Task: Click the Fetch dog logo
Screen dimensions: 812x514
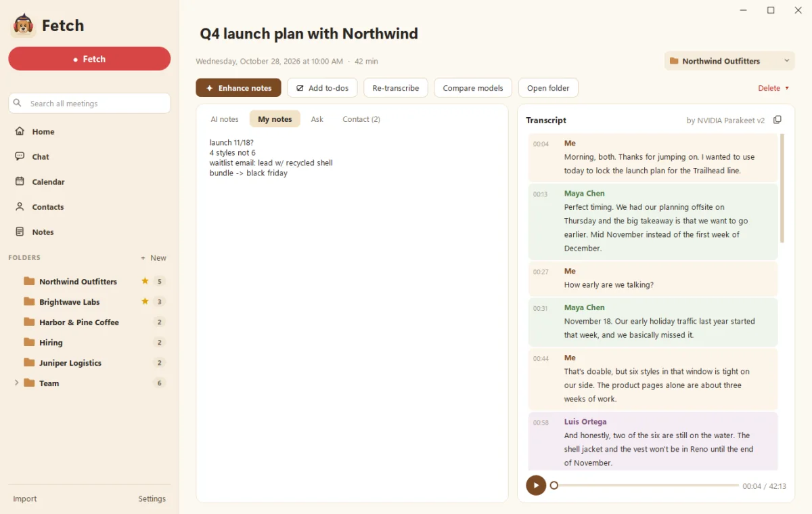Action: coord(24,26)
